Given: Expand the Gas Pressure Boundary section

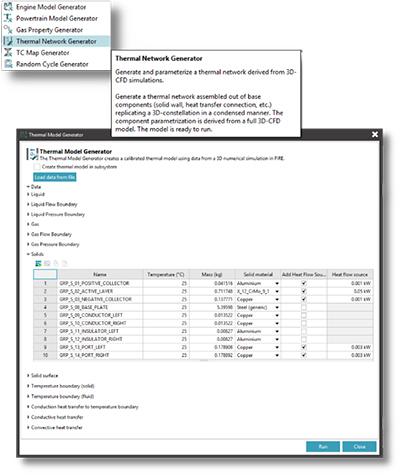Looking at the screenshot, I should 28,244.
